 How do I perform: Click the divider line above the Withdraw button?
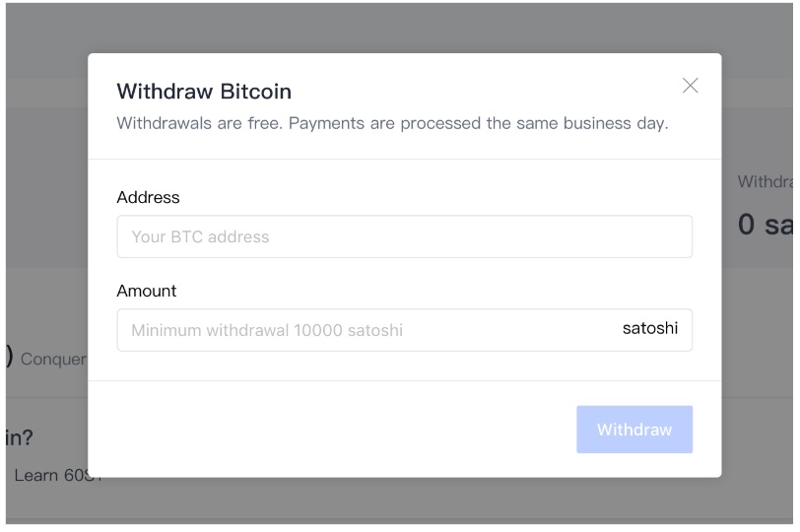pyautogui.click(x=404, y=380)
